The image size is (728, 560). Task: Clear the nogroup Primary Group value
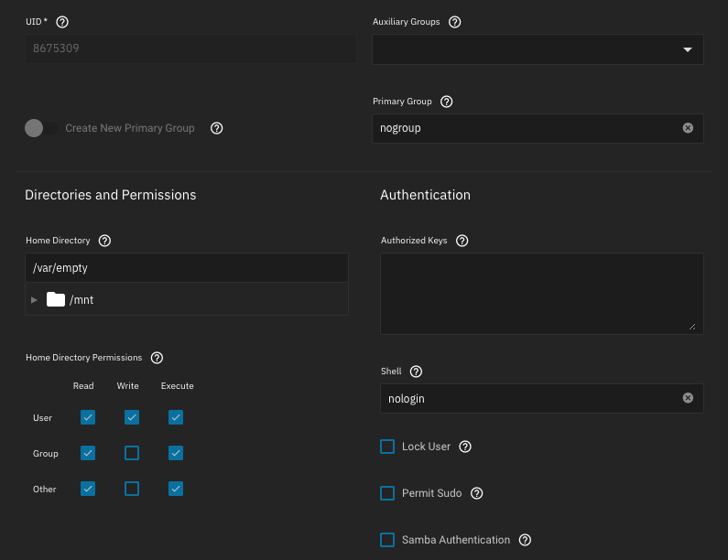click(688, 128)
